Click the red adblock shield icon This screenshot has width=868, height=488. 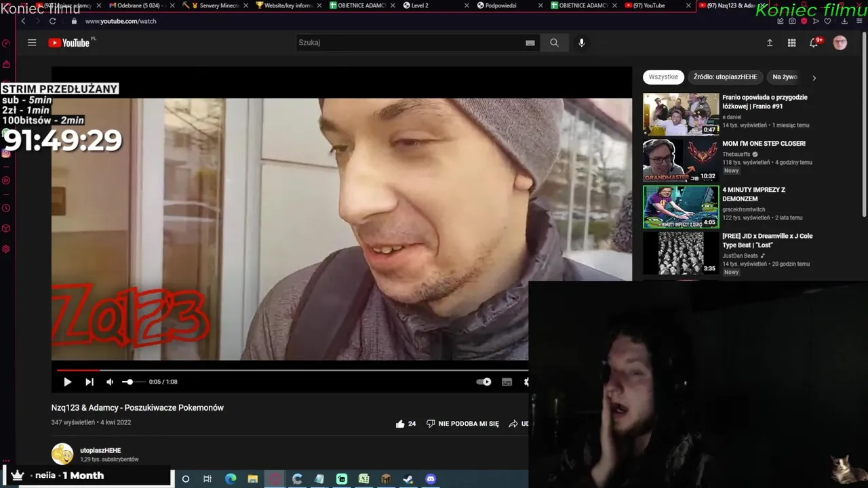pos(804,21)
